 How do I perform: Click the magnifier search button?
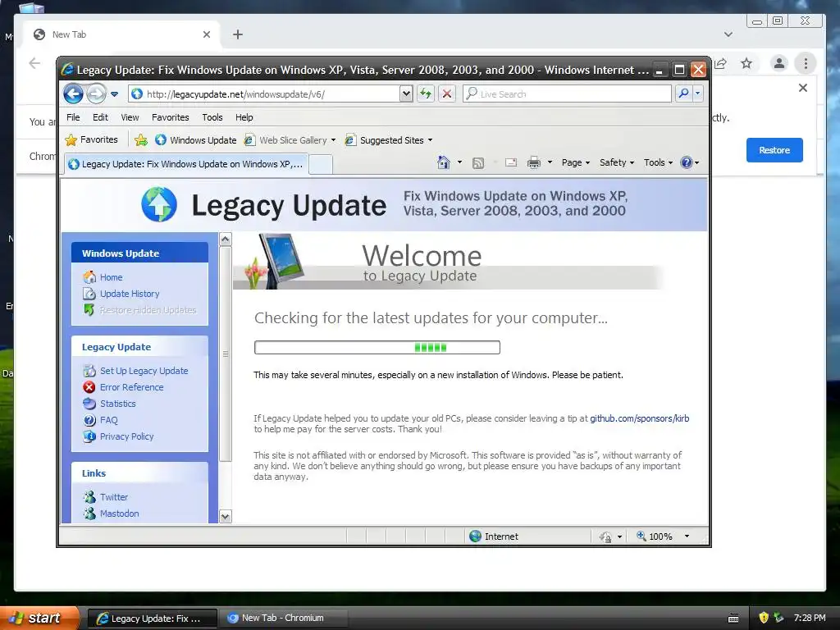(683, 94)
